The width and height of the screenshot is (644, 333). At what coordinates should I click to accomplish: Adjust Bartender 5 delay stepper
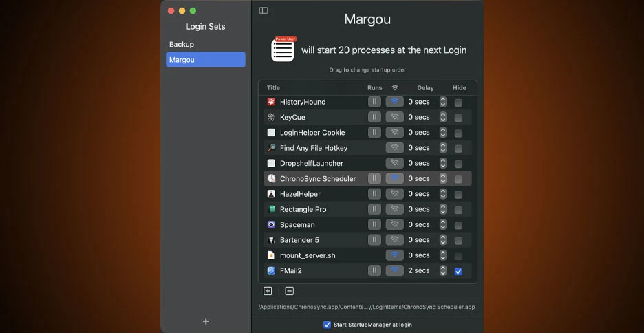443,240
